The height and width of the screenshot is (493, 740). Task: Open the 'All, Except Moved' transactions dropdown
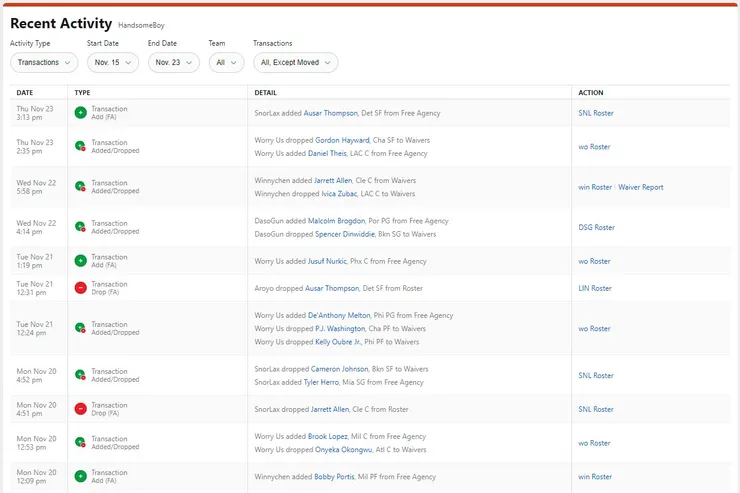click(295, 62)
